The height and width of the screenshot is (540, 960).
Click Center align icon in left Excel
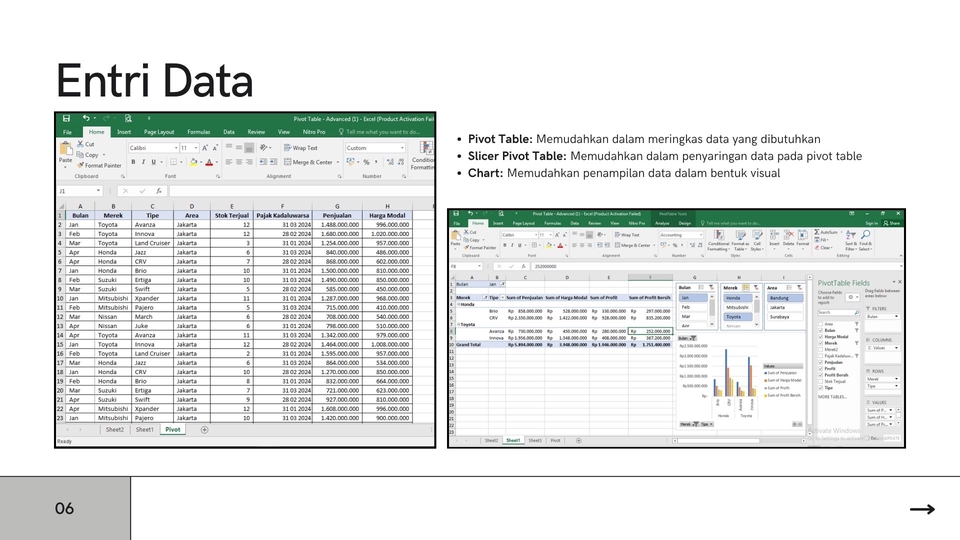[239, 162]
